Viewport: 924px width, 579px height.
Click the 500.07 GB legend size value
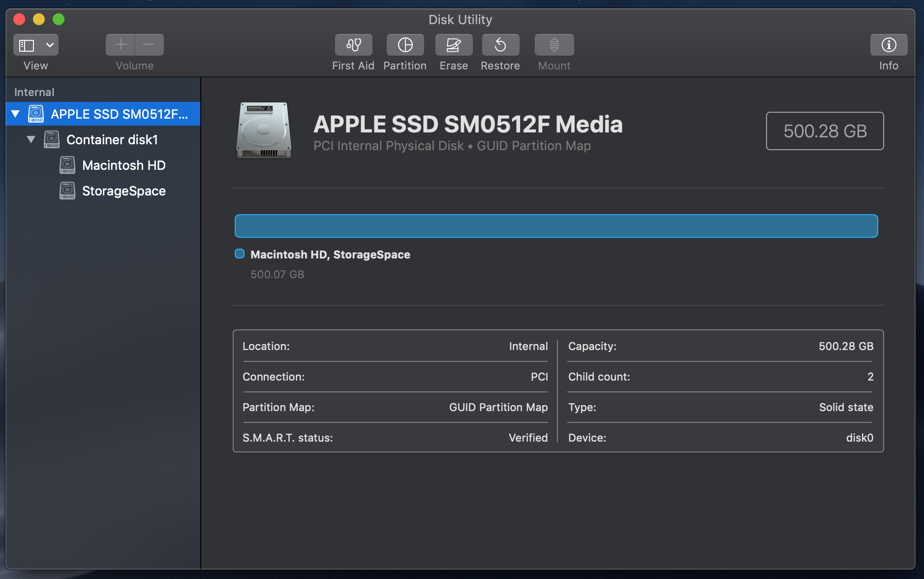coord(277,274)
